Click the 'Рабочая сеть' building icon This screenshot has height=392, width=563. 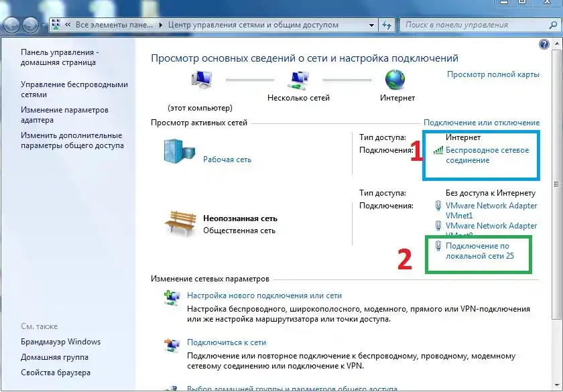coord(177,150)
